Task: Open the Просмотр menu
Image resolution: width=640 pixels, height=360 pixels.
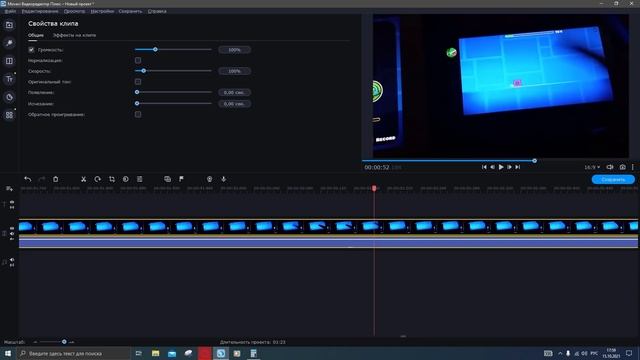Action: 74,11
